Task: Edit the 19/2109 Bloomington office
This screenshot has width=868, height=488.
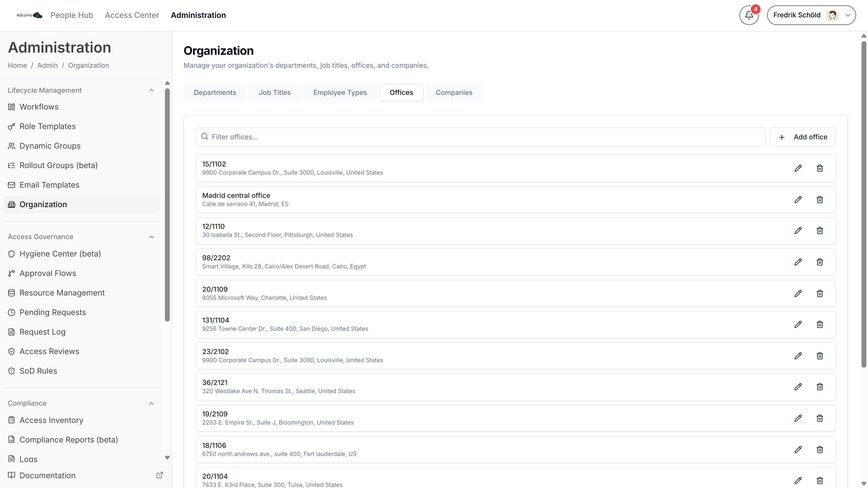Action: pyautogui.click(x=798, y=418)
